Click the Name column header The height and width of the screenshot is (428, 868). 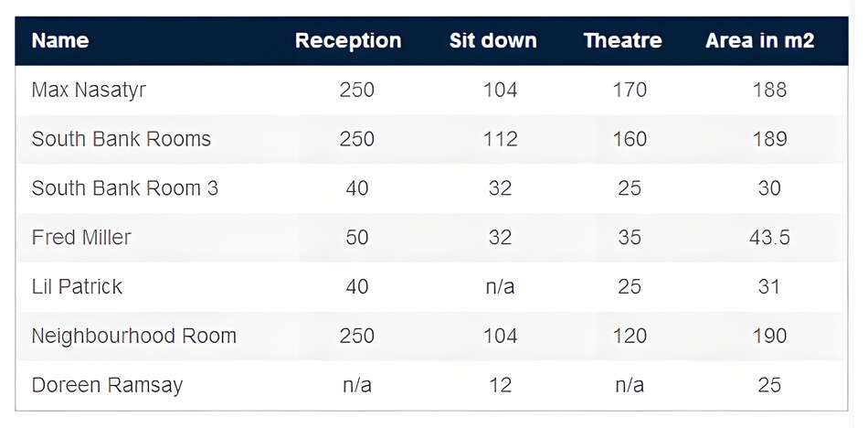pyautogui.click(x=60, y=40)
